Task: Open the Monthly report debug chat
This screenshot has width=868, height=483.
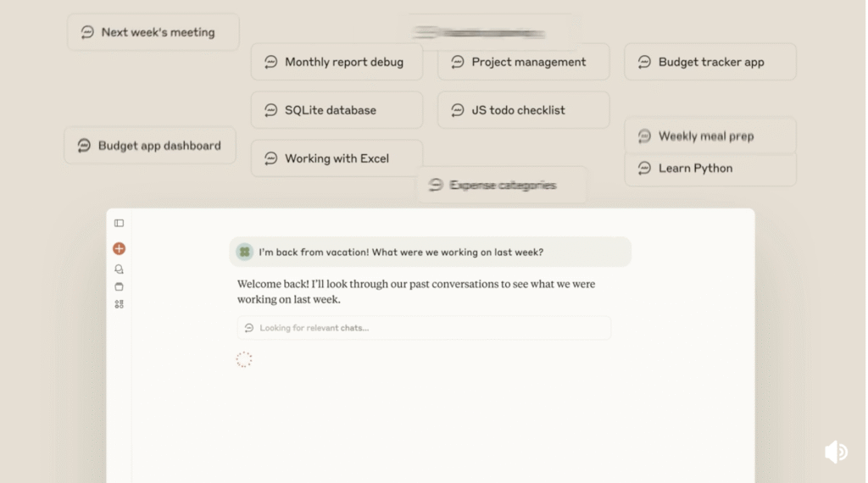Action: tap(337, 62)
